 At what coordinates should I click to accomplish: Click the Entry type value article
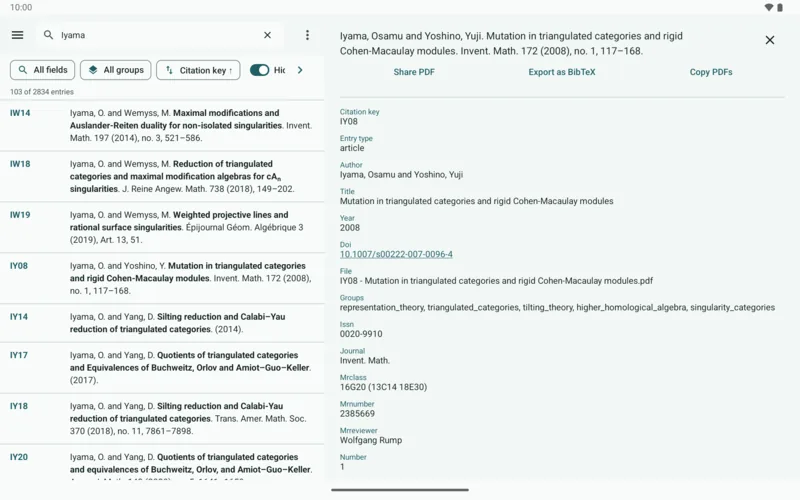click(352, 148)
